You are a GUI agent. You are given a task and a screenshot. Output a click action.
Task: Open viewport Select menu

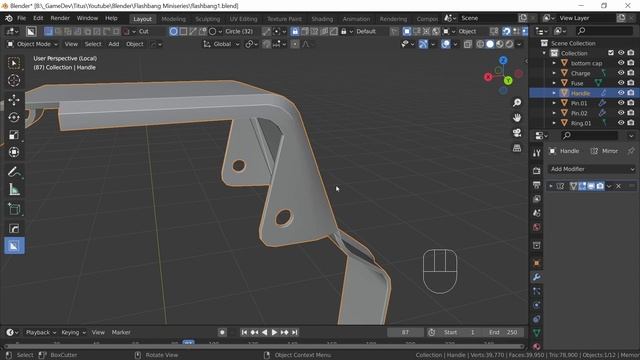click(x=93, y=44)
